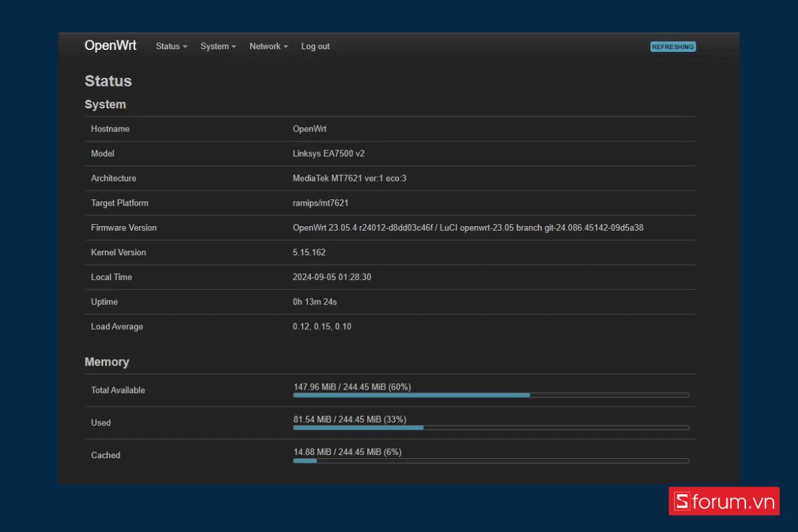Click the Total Available memory label
The width and height of the screenshot is (798, 532).
pyautogui.click(x=118, y=390)
